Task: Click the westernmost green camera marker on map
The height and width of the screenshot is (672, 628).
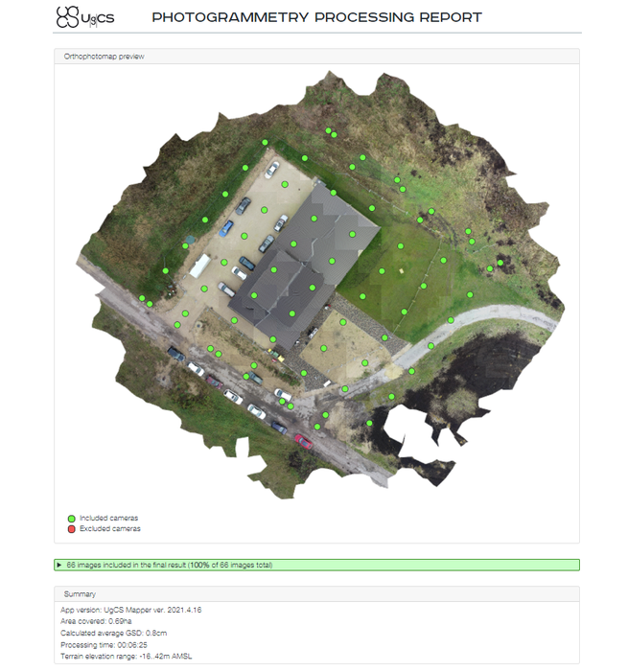Action: tap(142, 298)
